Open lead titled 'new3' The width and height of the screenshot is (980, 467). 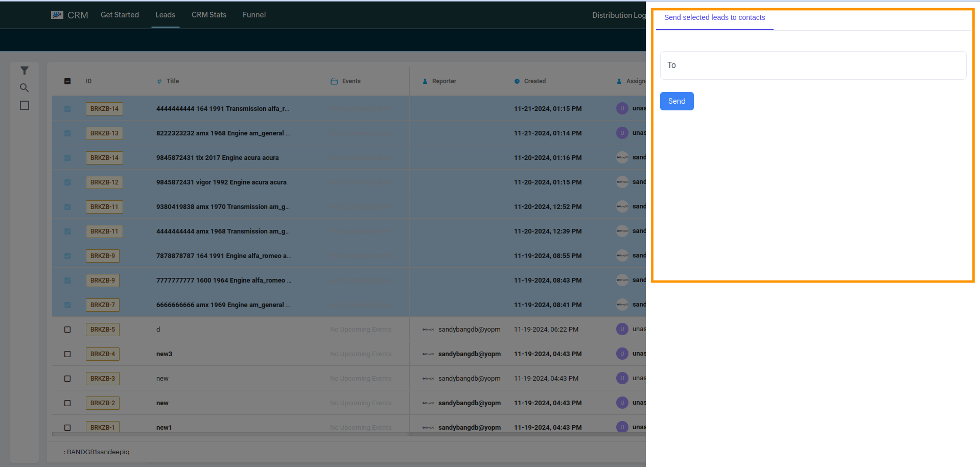tap(164, 354)
